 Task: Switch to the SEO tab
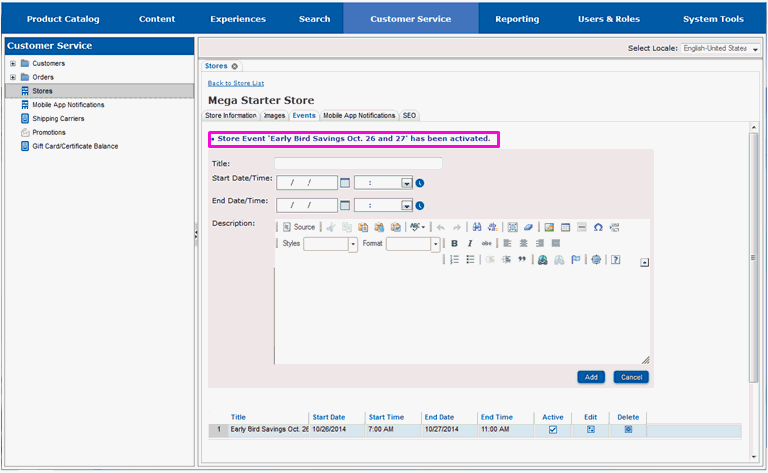click(409, 116)
